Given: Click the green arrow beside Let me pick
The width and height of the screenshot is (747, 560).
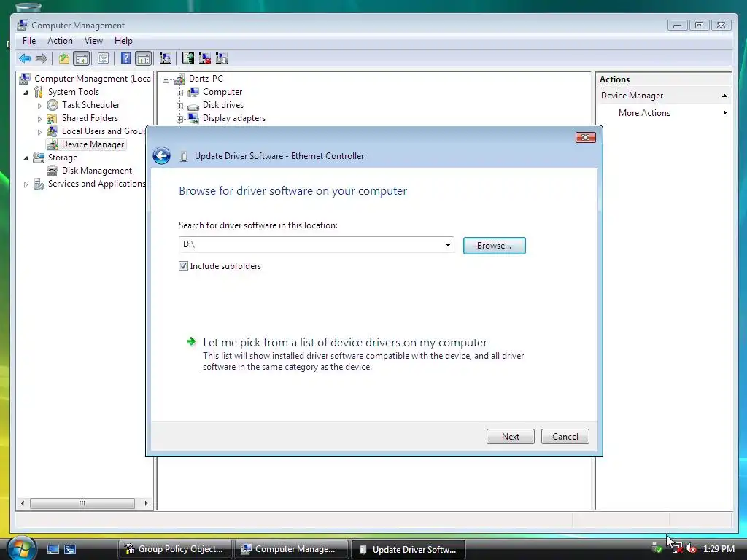Looking at the screenshot, I should [x=191, y=341].
